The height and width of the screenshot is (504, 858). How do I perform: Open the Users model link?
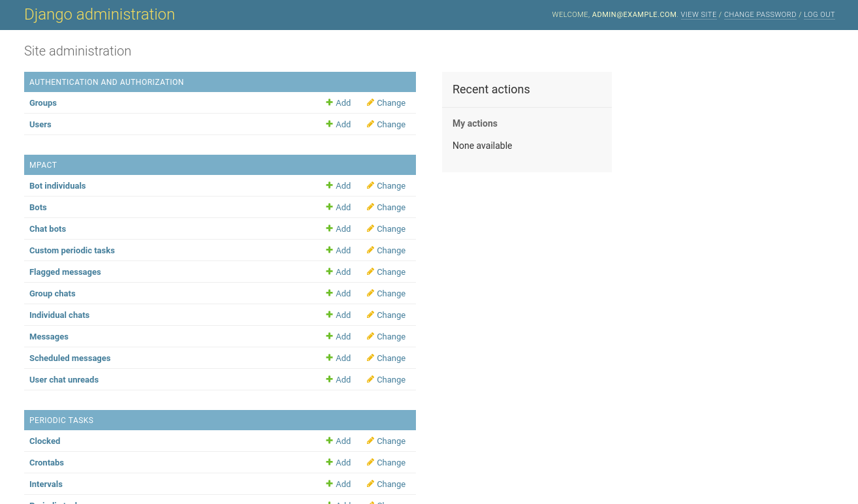click(40, 125)
